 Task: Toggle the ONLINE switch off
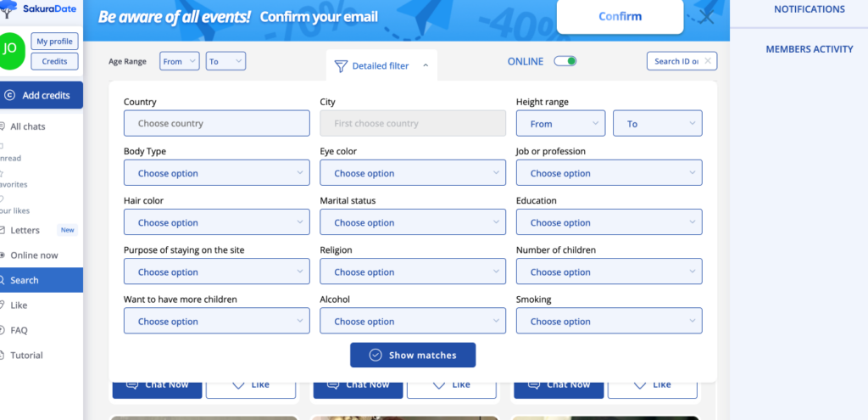[565, 61]
